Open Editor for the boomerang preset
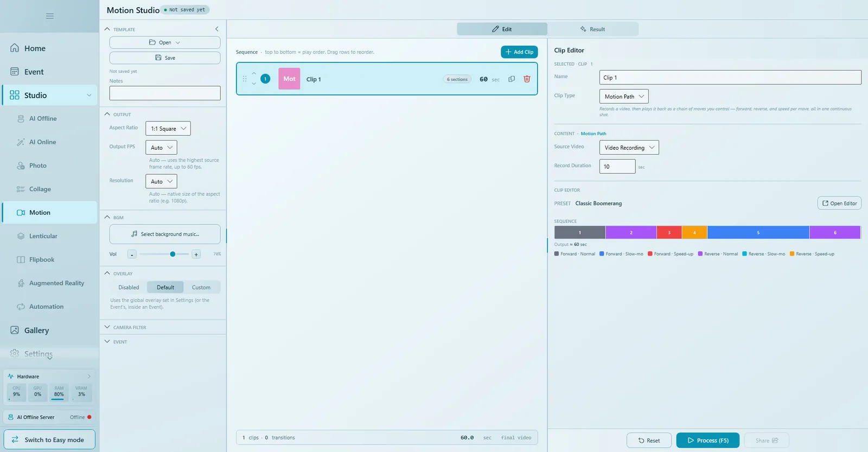The height and width of the screenshot is (452, 868). coord(839,203)
